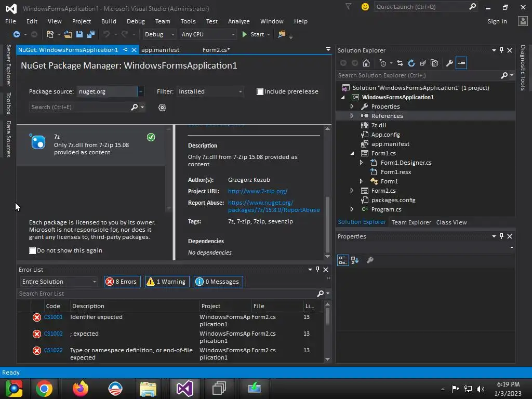The image size is (532, 399).
Task: Open the NuGet settings gear icon
Action: coord(162,108)
